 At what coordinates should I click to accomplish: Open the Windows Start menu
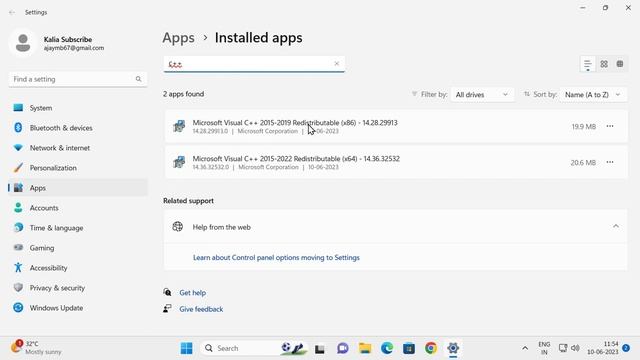point(187,348)
